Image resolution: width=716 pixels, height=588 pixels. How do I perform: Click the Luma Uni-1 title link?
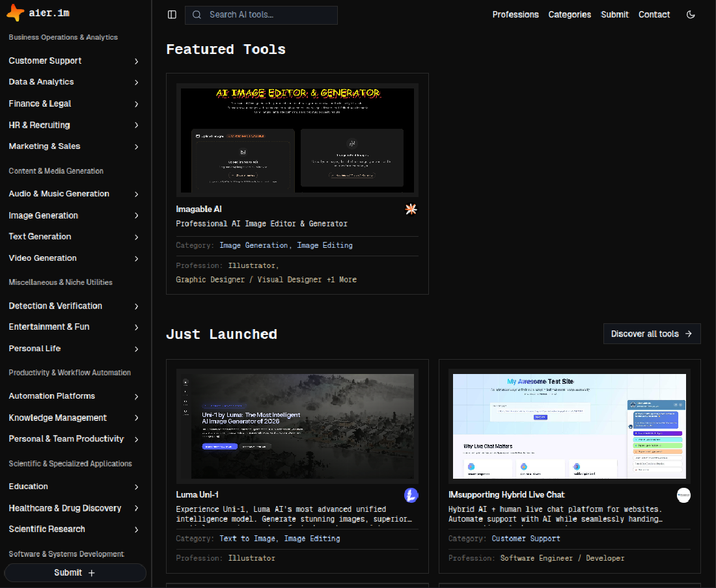[197, 494]
